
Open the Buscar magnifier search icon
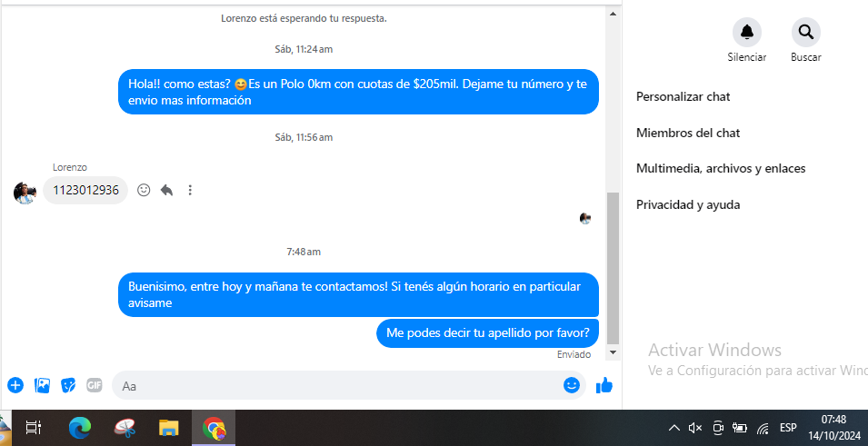805,32
